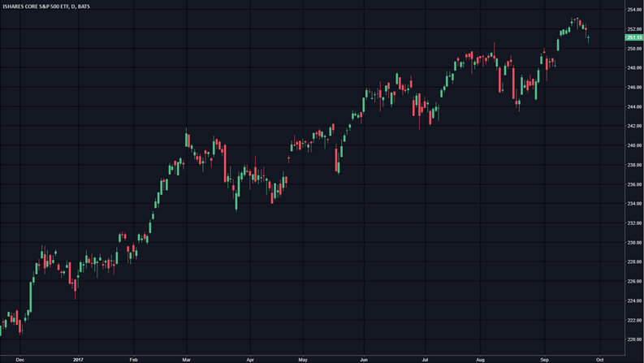The width and height of the screenshot is (644, 363).
Task: Click the 242.00 price axis label
Action: (634, 126)
